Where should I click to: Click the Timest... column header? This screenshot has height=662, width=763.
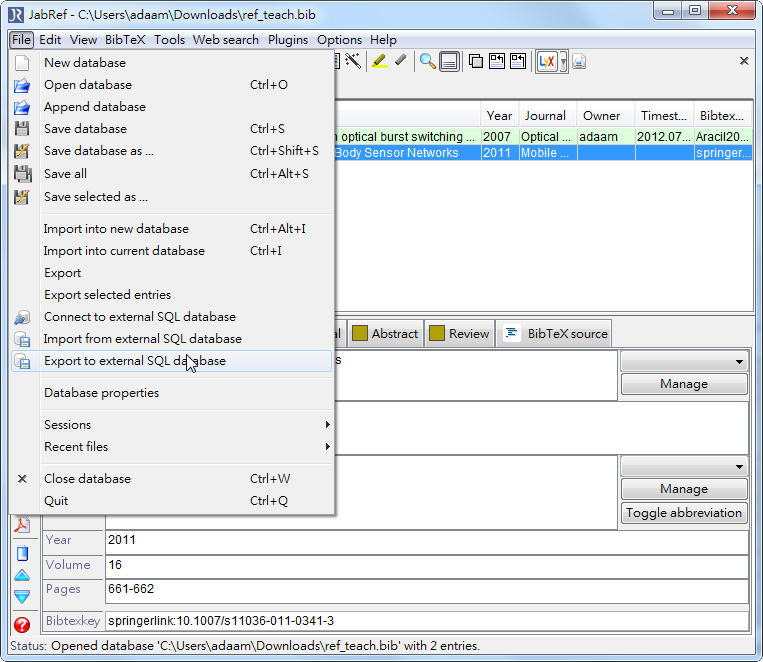[x=664, y=116]
